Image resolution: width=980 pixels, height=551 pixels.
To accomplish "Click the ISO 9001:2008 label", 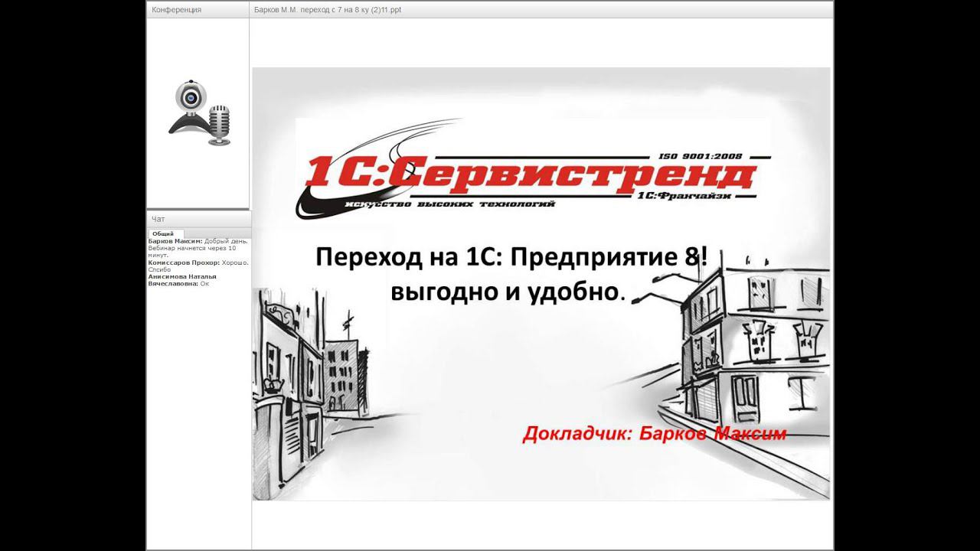I will [701, 156].
